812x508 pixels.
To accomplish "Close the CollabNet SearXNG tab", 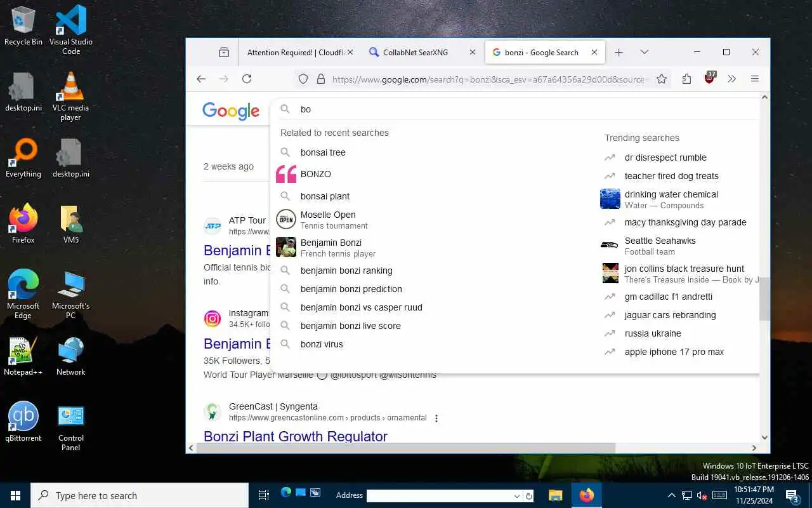I will 472,52.
